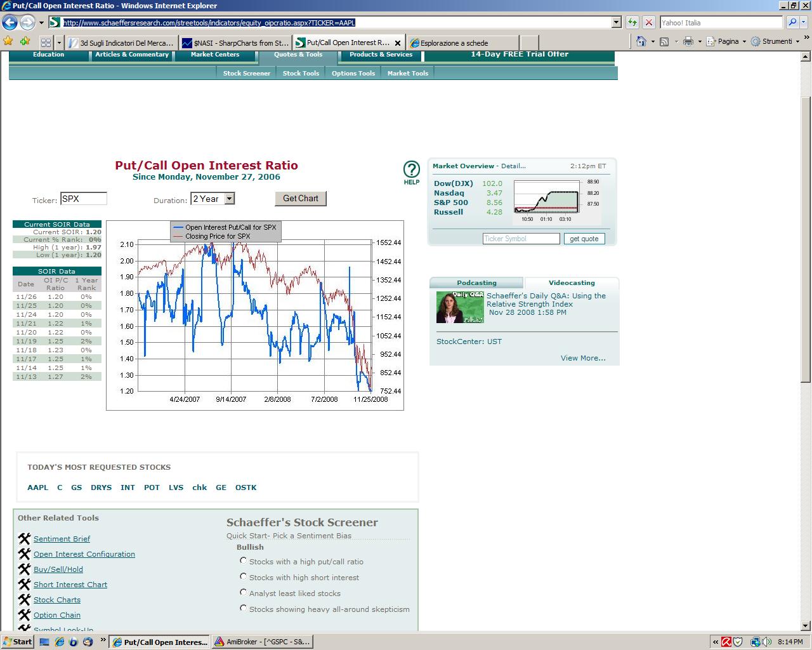Click the Yahoo! Italia search box
This screenshot has width=812, height=650.
pyautogui.click(x=721, y=22)
